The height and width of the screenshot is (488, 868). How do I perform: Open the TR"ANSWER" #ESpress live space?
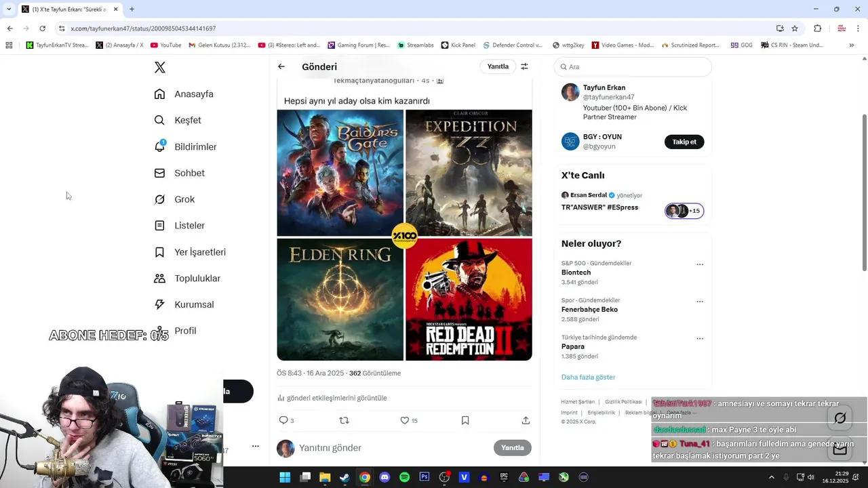point(599,207)
